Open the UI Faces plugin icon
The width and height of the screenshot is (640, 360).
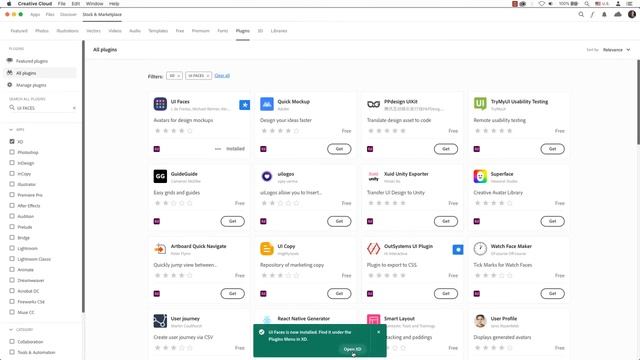coord(160,104)
